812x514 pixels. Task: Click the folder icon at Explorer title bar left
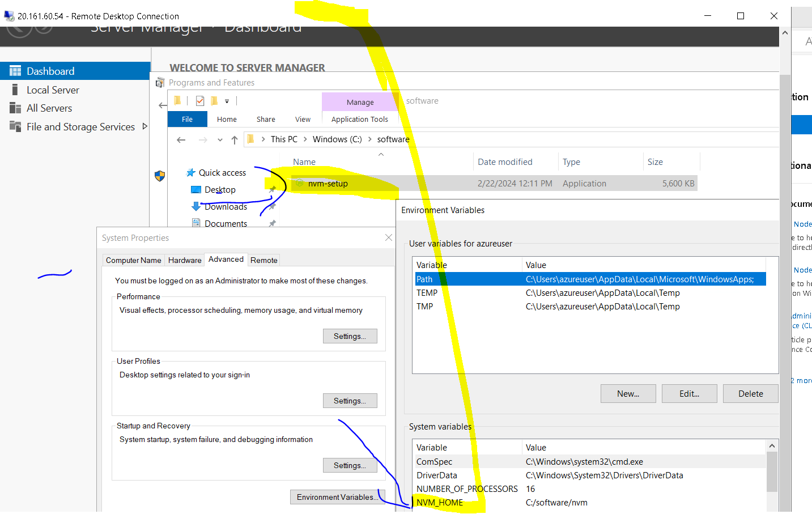coord(178,101)
